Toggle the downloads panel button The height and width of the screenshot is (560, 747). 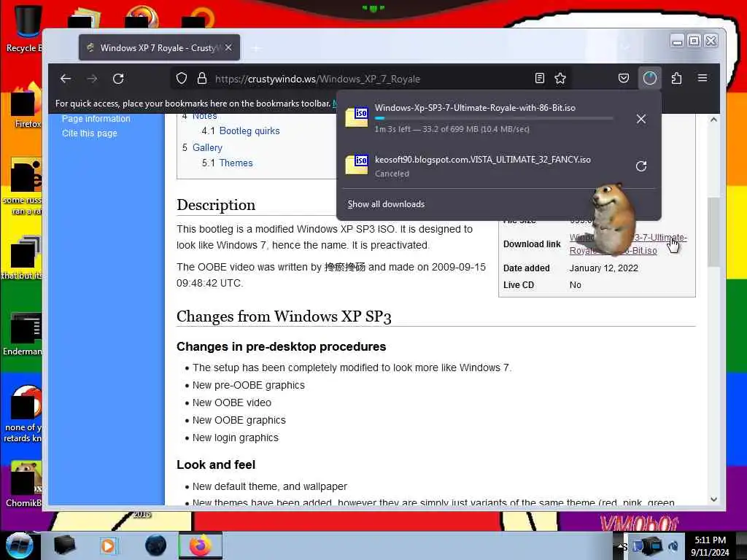[x=650, y=78]
